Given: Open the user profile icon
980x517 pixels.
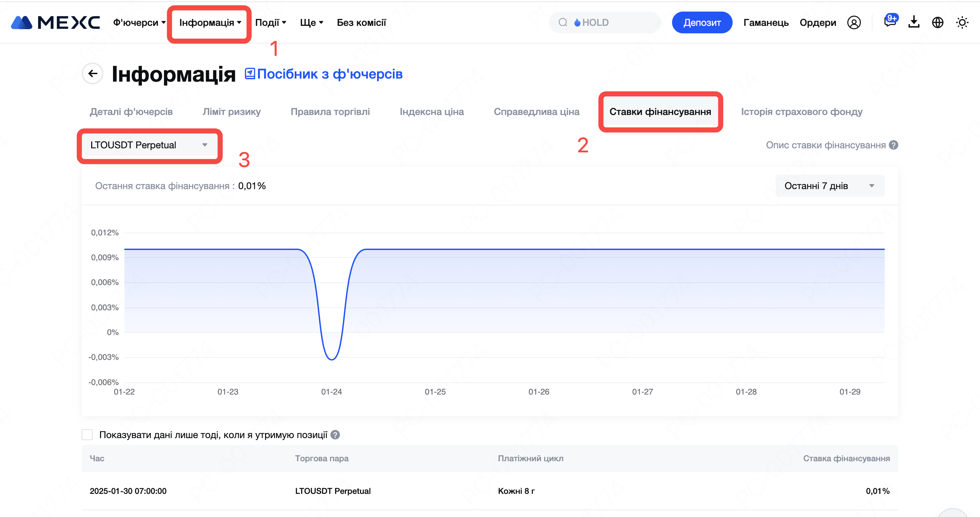Looking at the screenshot, I should click(853, 22).
